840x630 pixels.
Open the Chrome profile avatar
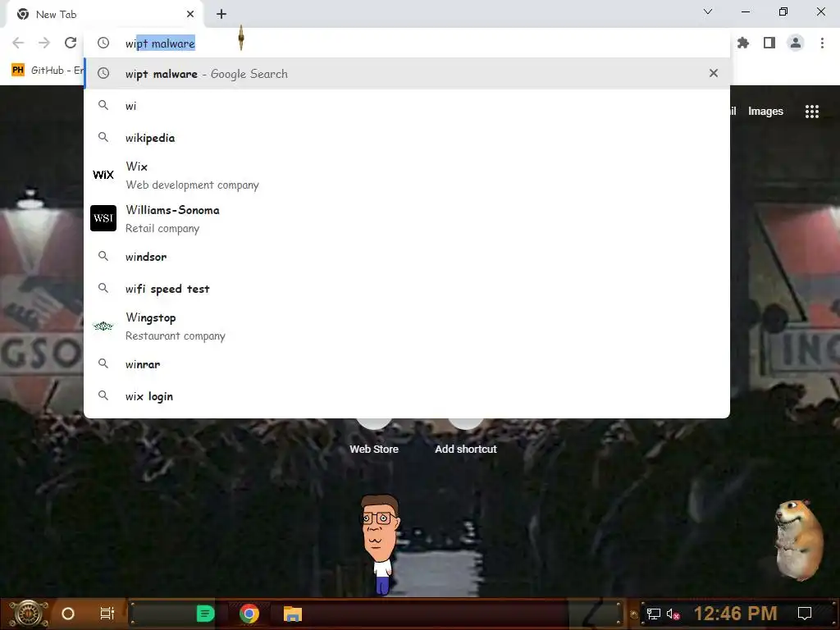point(796,43)
